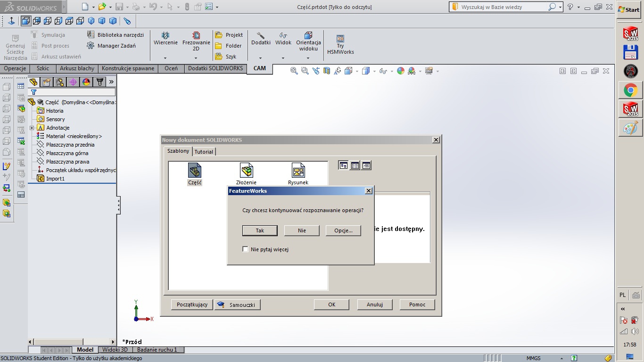Select the CAM manager tab icon

tap(99, 82)
